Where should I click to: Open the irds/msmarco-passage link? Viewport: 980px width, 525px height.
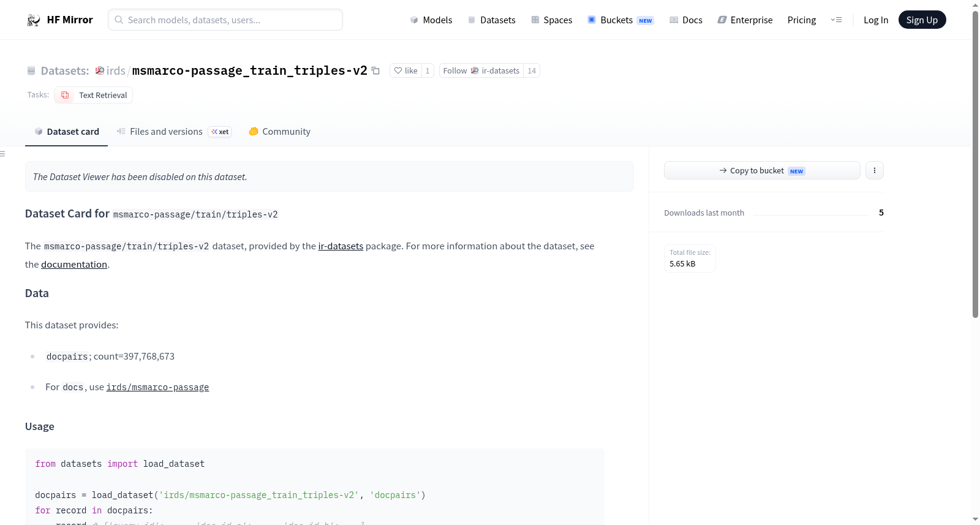157,387
